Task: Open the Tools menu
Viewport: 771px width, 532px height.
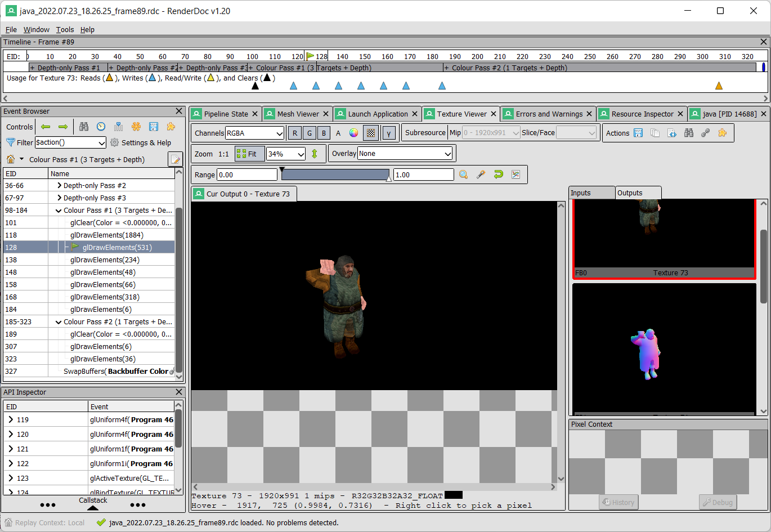Action: [65, 29]
